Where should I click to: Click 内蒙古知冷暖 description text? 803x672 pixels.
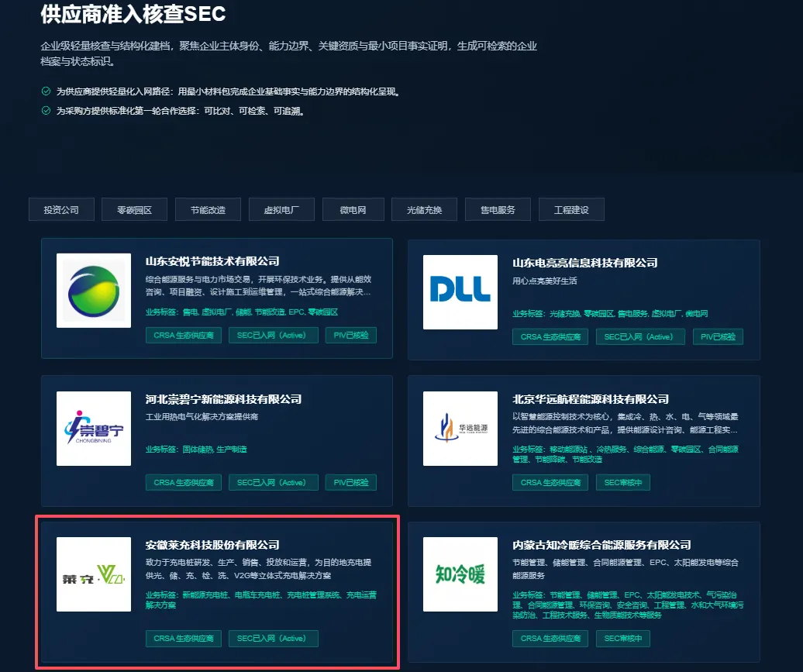626,569
